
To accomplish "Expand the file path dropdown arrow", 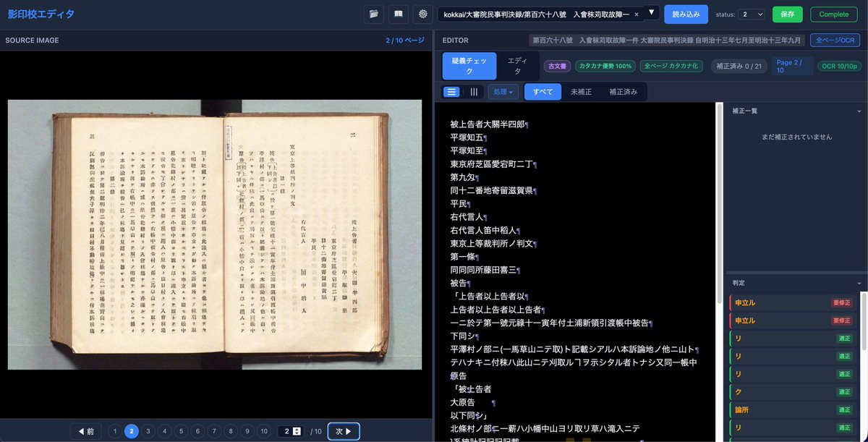I will [x=651, y=12].
